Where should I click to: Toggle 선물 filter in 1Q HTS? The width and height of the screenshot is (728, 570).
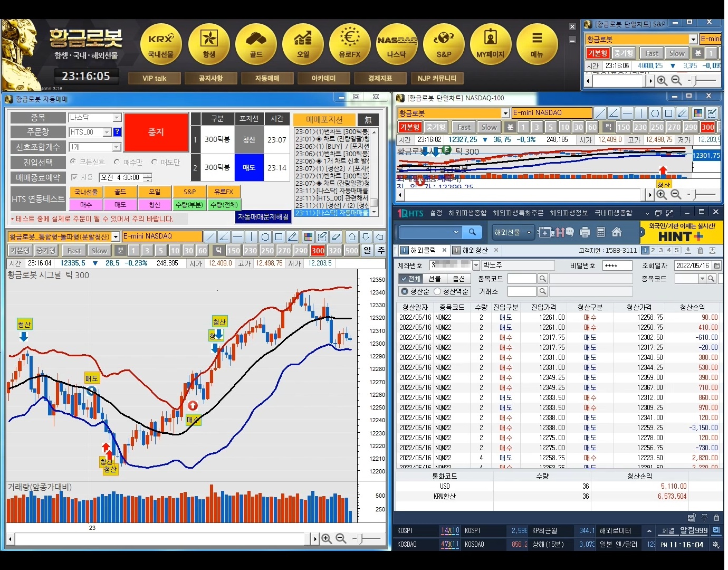[435, 279]
